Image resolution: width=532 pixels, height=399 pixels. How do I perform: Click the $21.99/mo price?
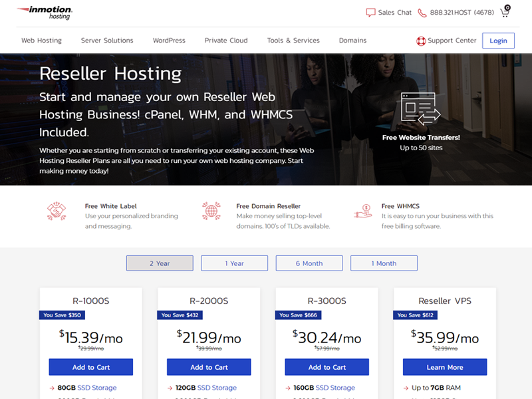point(209,338)
